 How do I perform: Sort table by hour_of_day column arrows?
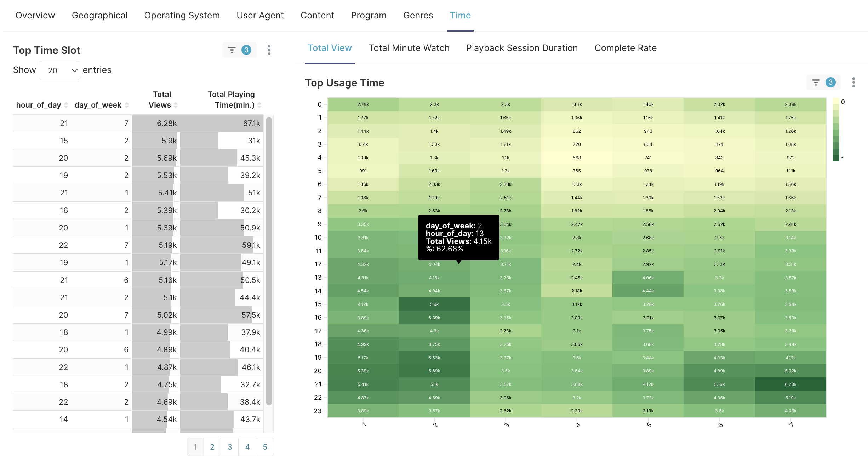pyautogui.click(x=66, y=105)
